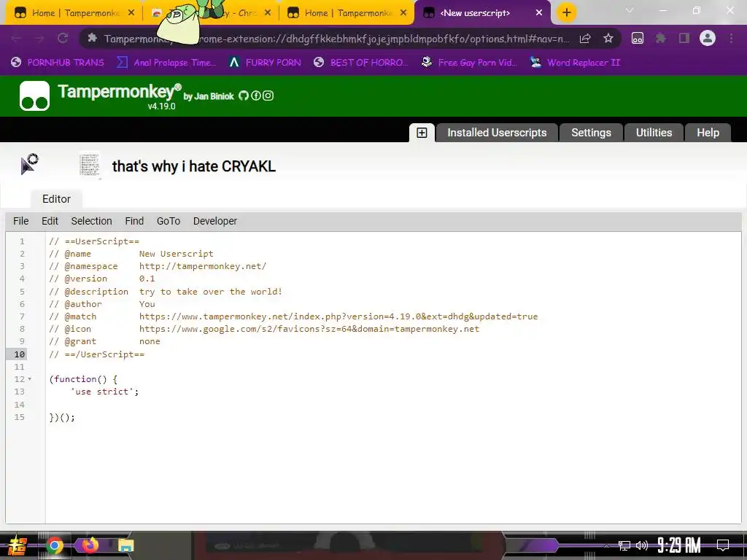Switch to third tab Home | Tampermonkey

pyautogui.click(x=347, y=13)
